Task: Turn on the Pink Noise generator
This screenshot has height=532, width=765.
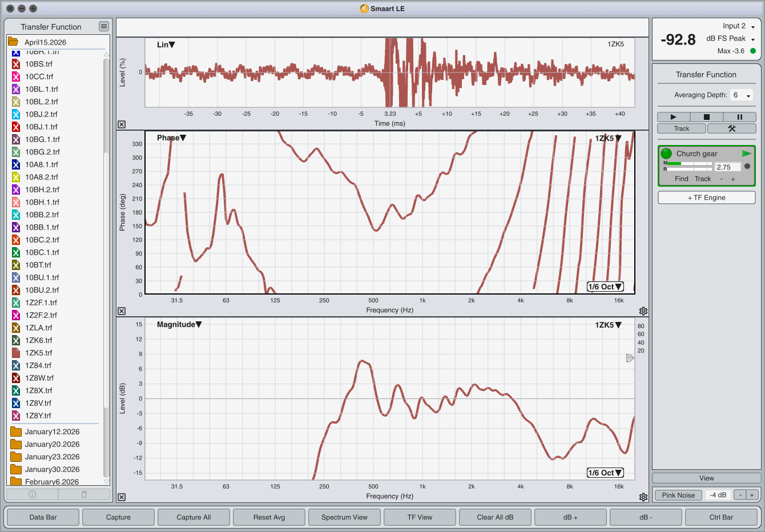Action: tap(678, 495)
